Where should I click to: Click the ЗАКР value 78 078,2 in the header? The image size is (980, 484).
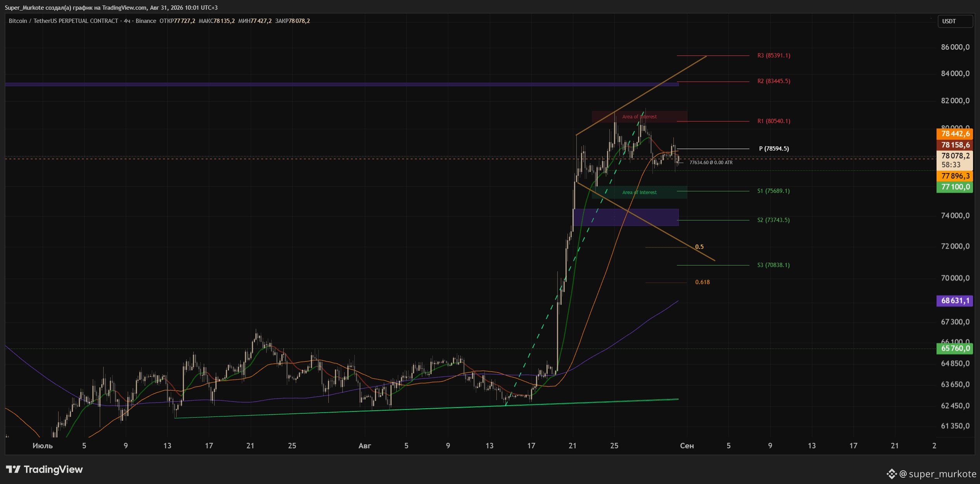coord(299,21)
